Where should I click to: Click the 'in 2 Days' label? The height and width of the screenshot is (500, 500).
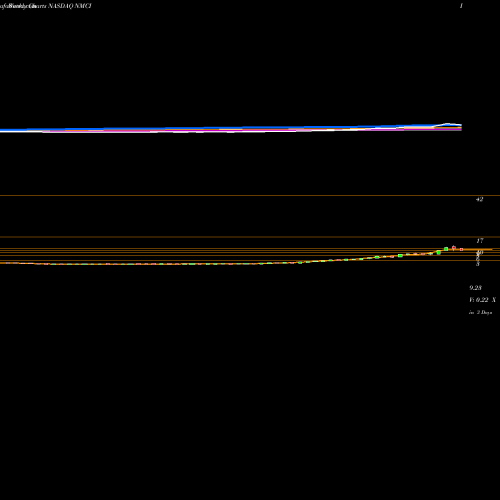coord(481,312)
